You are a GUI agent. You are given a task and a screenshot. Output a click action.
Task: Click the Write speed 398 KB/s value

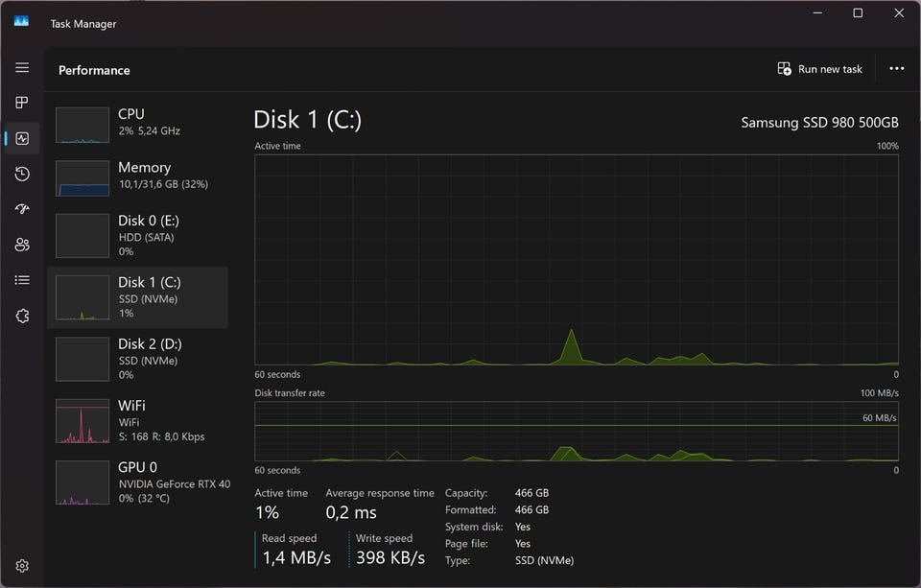pos(390,557)
